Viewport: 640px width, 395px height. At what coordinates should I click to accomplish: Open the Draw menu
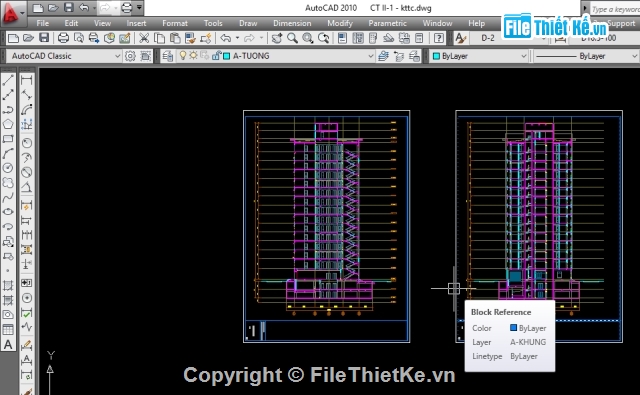(x=248, y=23)
